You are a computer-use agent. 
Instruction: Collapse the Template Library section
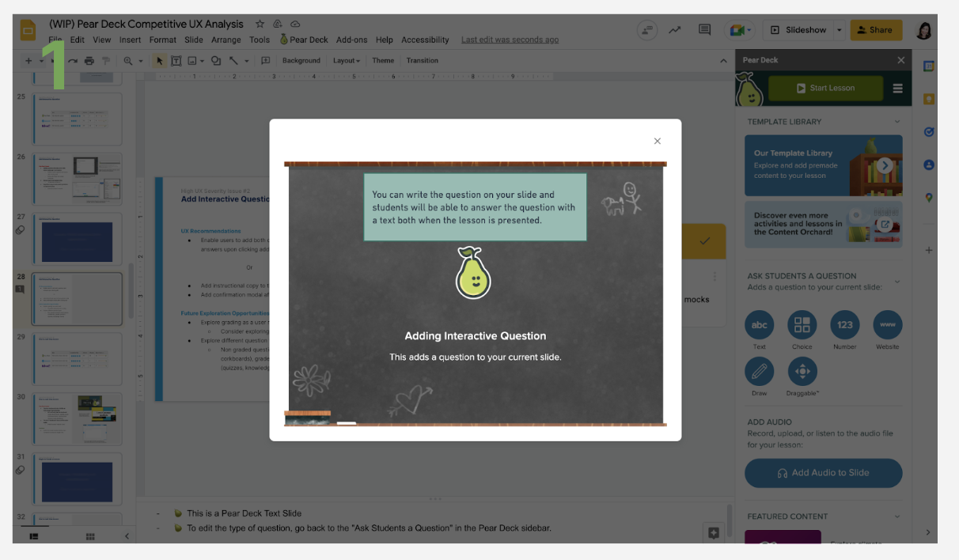point(897,122)
